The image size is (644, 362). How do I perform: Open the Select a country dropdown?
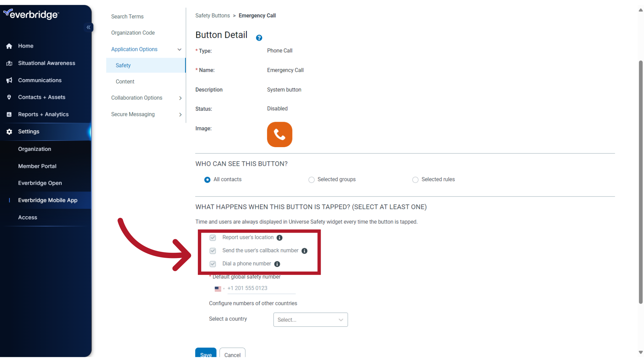310,319
